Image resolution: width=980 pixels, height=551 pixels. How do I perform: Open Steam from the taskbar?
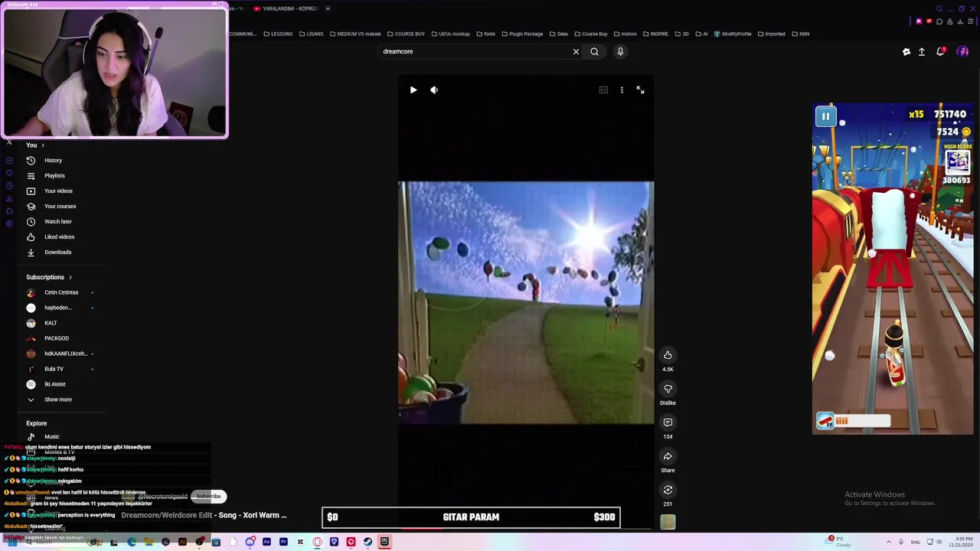(x=367, y=542)
